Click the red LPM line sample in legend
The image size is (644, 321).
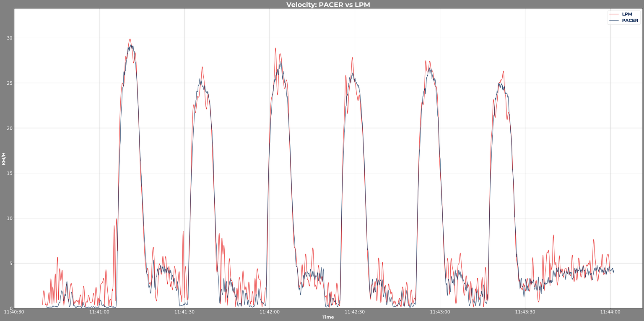614,14
